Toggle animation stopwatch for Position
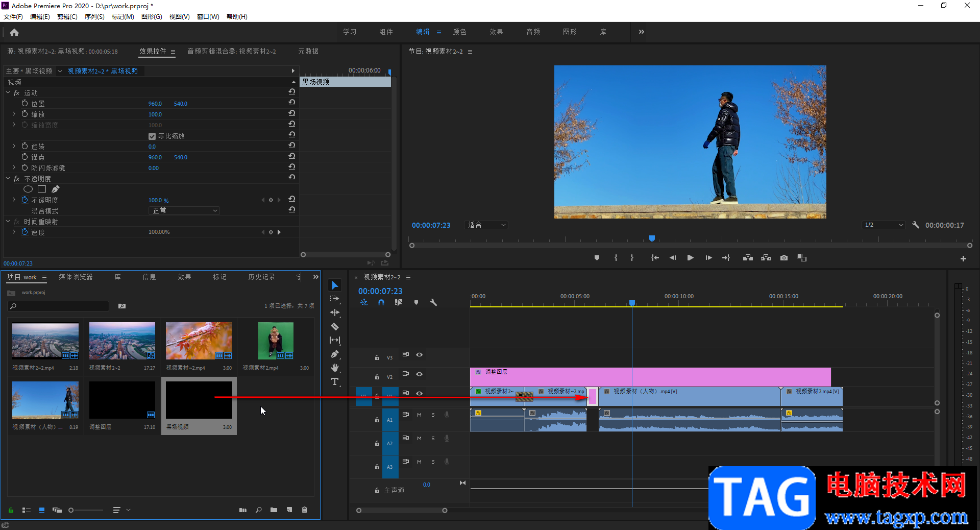Image resolution: width=980 pixels, height=530 pixels. coord(24,103)
